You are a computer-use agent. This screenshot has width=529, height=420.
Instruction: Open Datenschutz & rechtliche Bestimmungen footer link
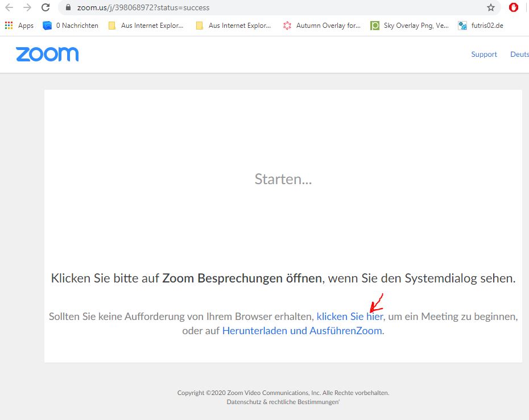point(283,402)
